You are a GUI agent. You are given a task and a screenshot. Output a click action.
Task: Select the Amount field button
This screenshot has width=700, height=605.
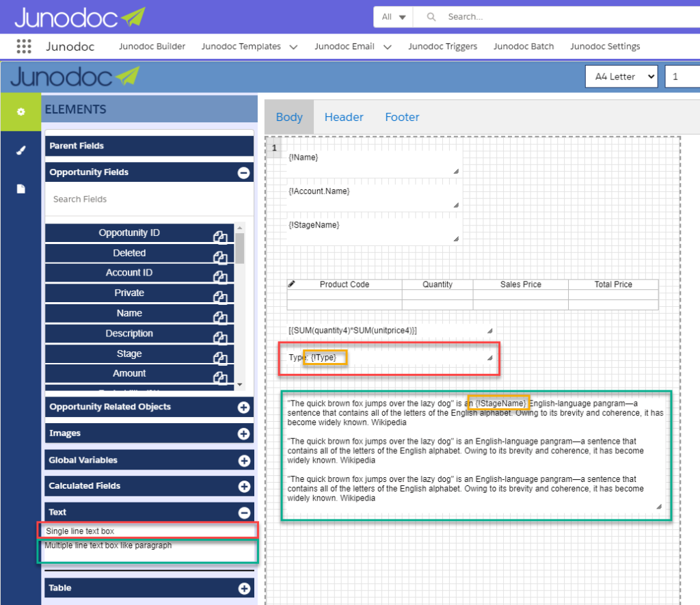pos(139,373)
